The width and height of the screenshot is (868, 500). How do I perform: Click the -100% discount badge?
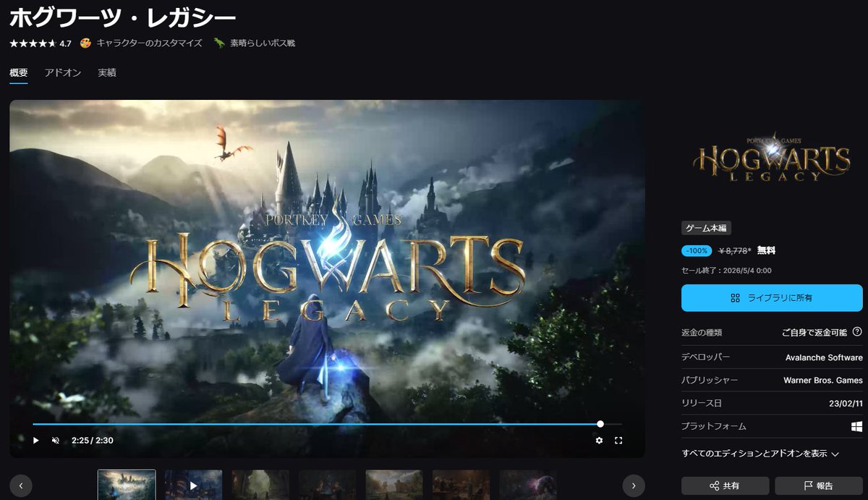(697, 251)
